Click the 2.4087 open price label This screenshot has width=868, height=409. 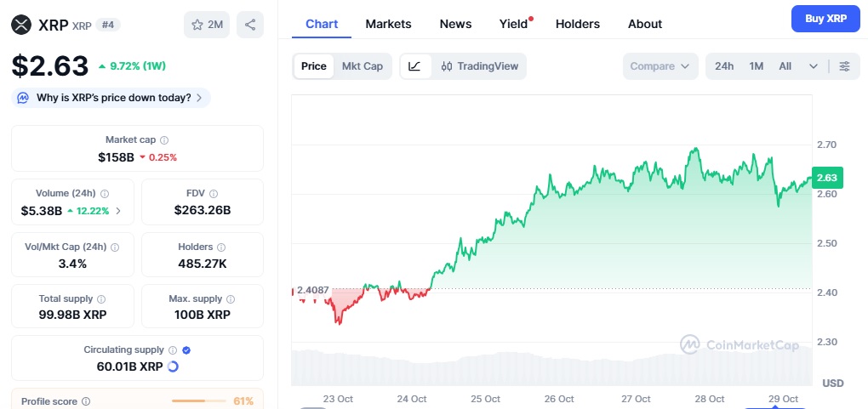click(313, 290)
